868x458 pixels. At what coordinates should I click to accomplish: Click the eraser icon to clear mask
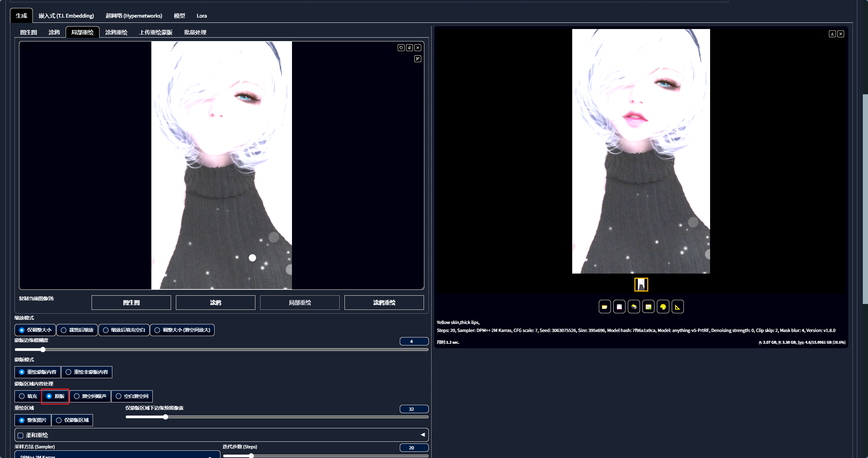click(409, 48)
